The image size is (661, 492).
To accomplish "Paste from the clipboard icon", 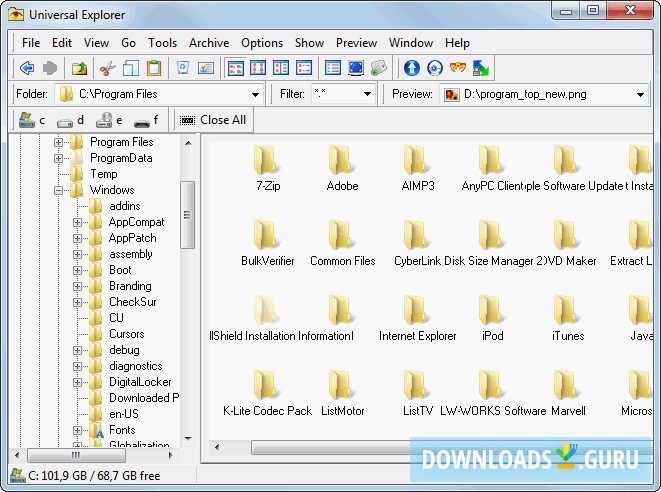I will [153, 68].
